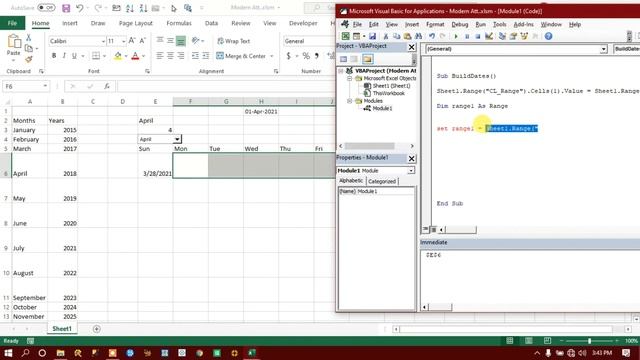
Task: Switch to the Developer ribbon tab
Action: point(303,23)
